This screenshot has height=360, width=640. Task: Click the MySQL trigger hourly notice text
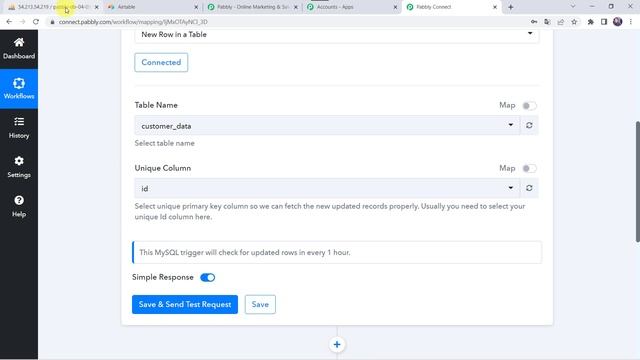(x=245, y=252)
